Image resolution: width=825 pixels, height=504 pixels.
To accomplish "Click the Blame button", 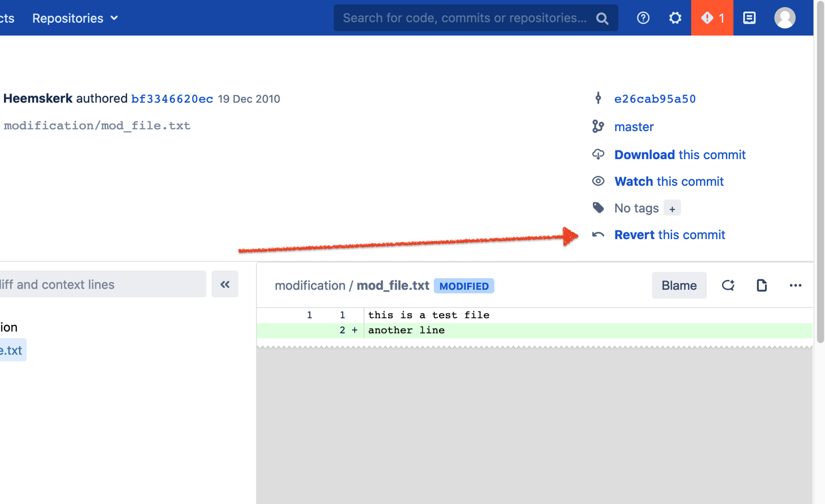I will pyautogui.click(x=678, y=286).
